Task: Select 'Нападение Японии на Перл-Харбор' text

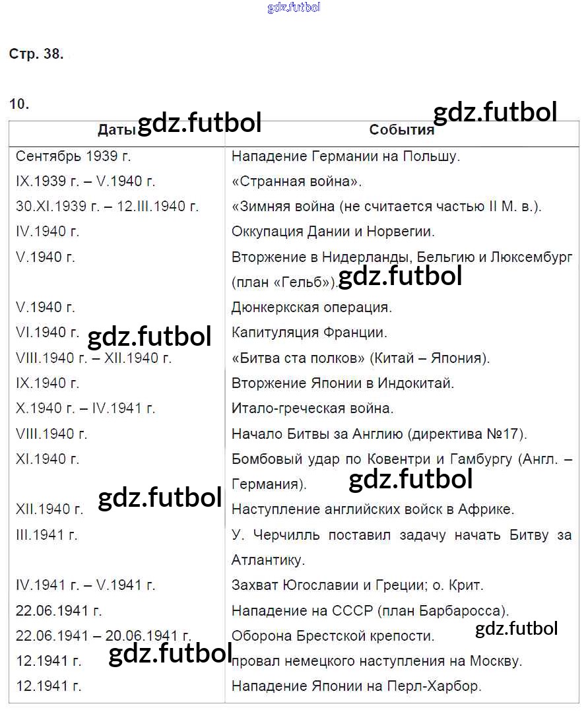Action: [356, 686]
